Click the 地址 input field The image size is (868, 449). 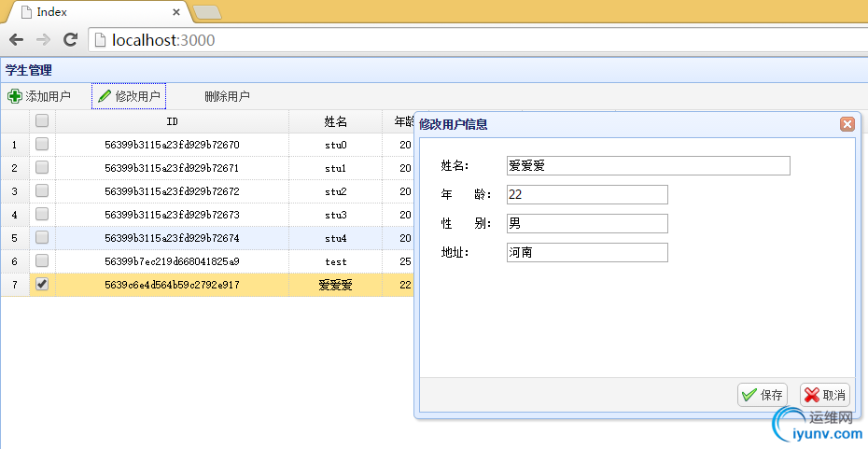coord(587,252)
